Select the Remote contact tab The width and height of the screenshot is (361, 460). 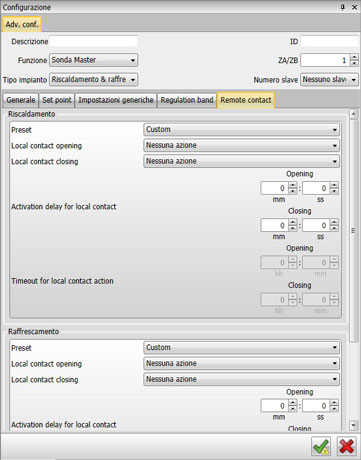point(246,100)
